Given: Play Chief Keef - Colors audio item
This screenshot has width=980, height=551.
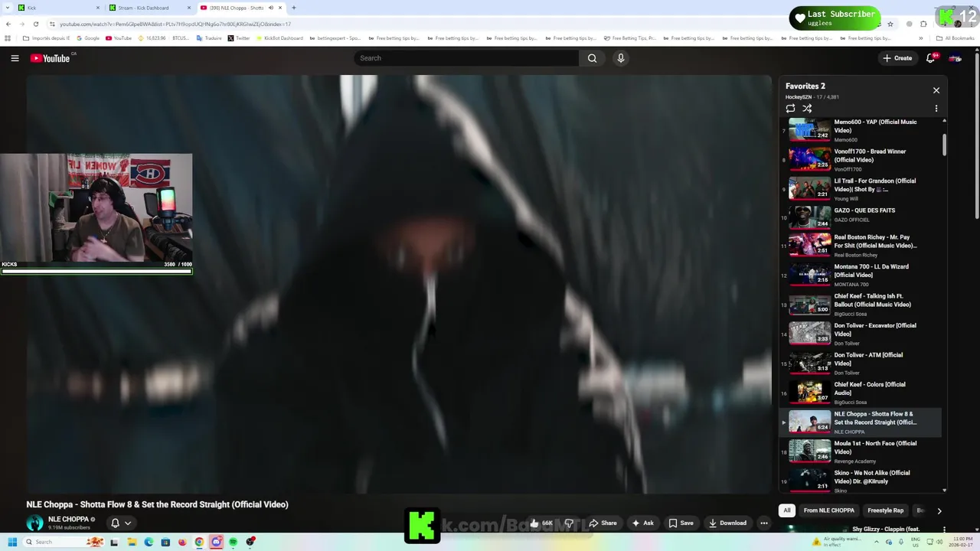Looking at the screenshot, I should pyautogui.click(x=861, y=393).
